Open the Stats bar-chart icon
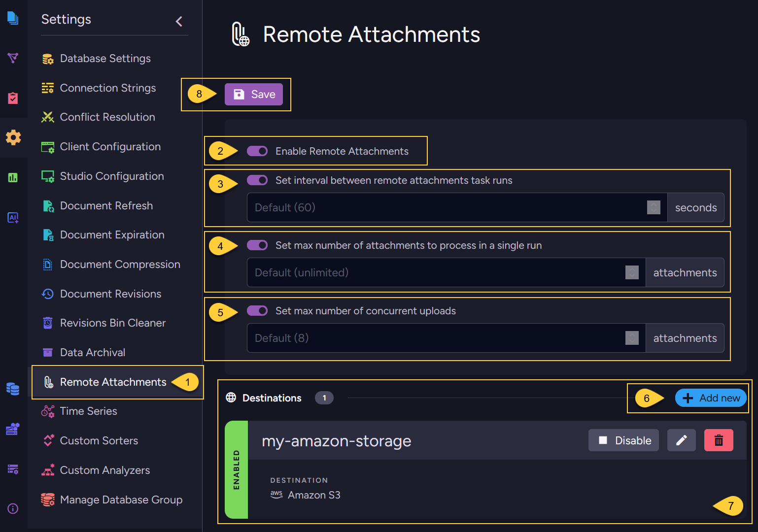 (x=13, y=177)
